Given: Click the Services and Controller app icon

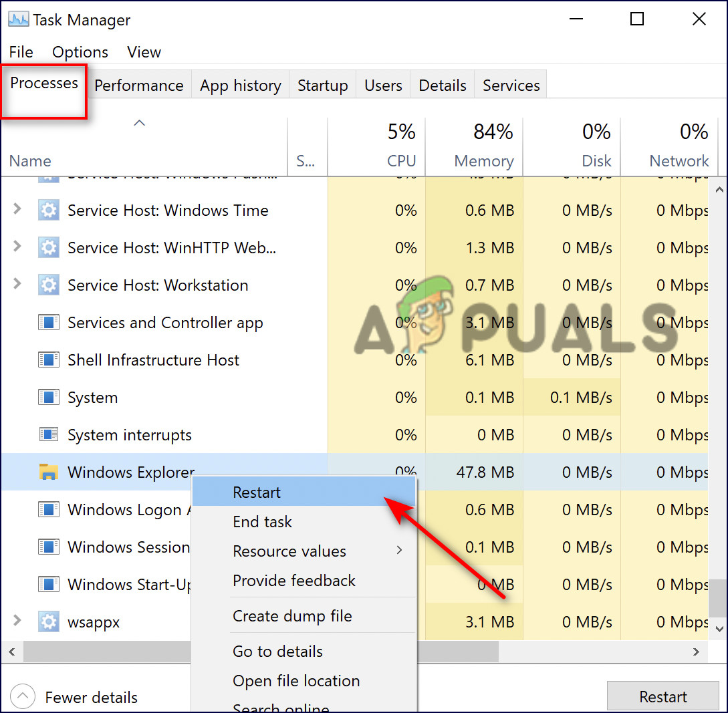Looking at the screenshot, I should [x=48, y=322].
